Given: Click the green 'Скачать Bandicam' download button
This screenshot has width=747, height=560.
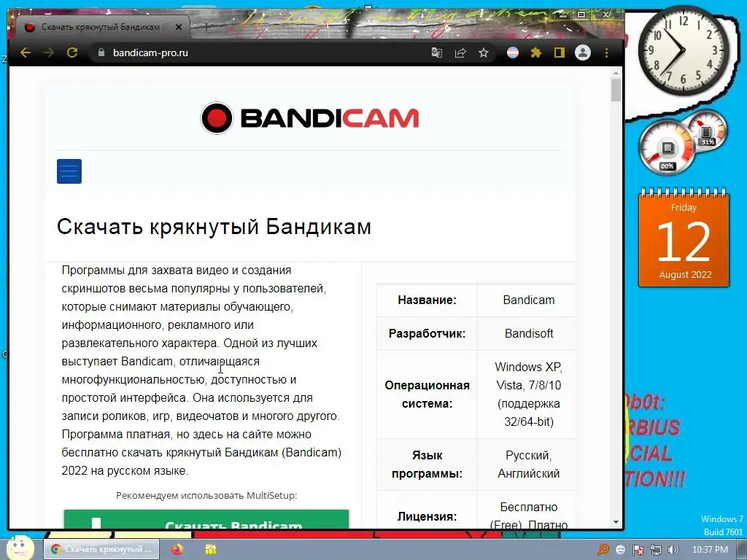Looking at the screenshot, I should [206, 519].
